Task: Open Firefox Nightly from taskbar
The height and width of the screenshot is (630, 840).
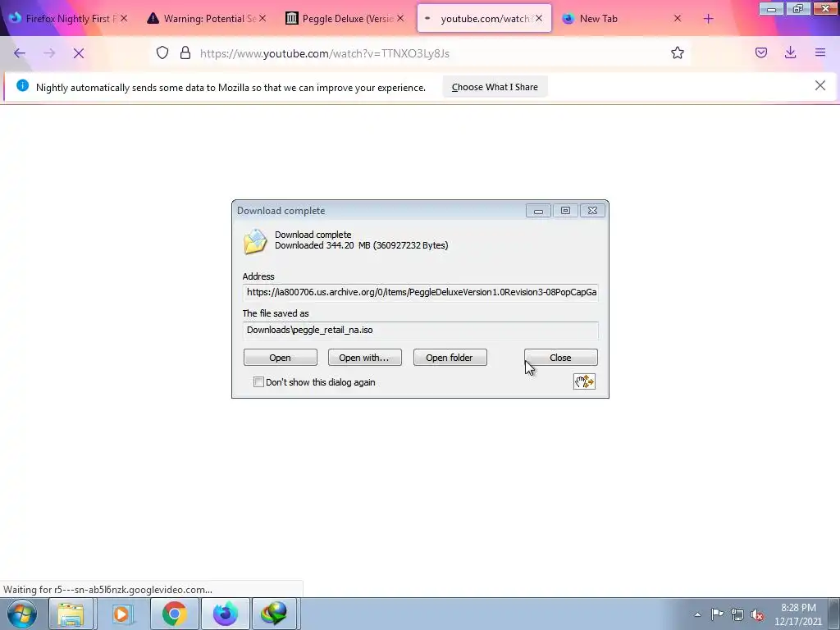Action: pyautogui.click(x=226, y=614)
